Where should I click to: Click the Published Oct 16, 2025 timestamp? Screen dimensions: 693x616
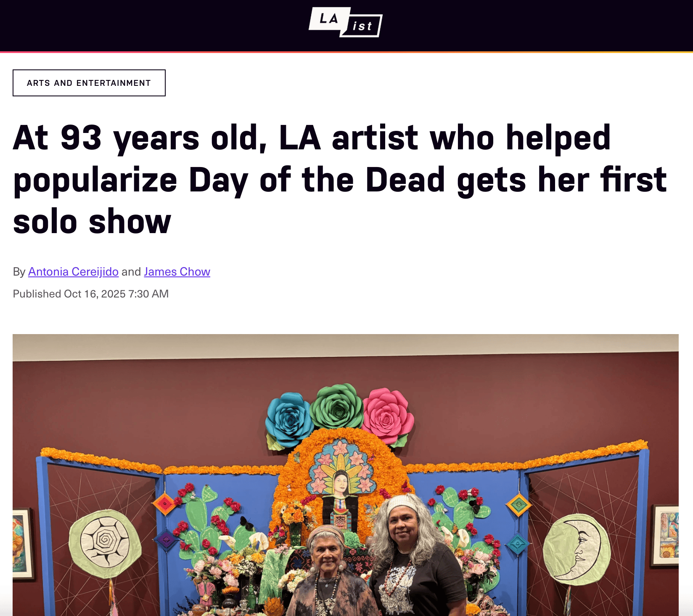pos(91,294)
